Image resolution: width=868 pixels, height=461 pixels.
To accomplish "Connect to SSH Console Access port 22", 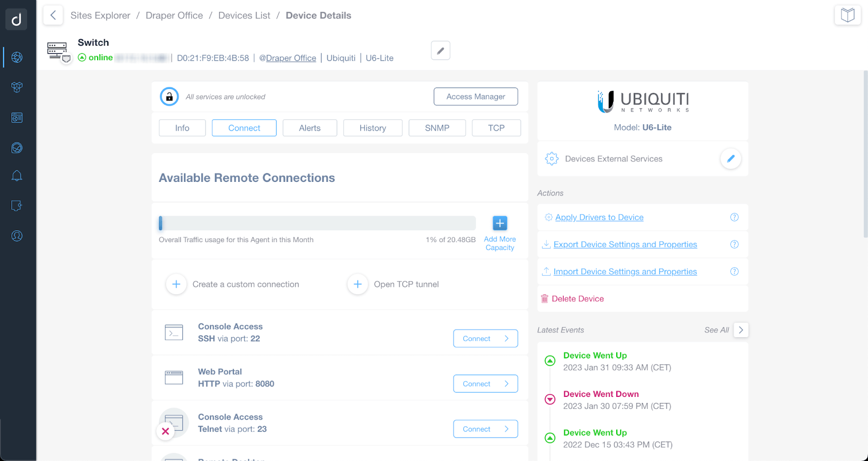I will [486, 338].
